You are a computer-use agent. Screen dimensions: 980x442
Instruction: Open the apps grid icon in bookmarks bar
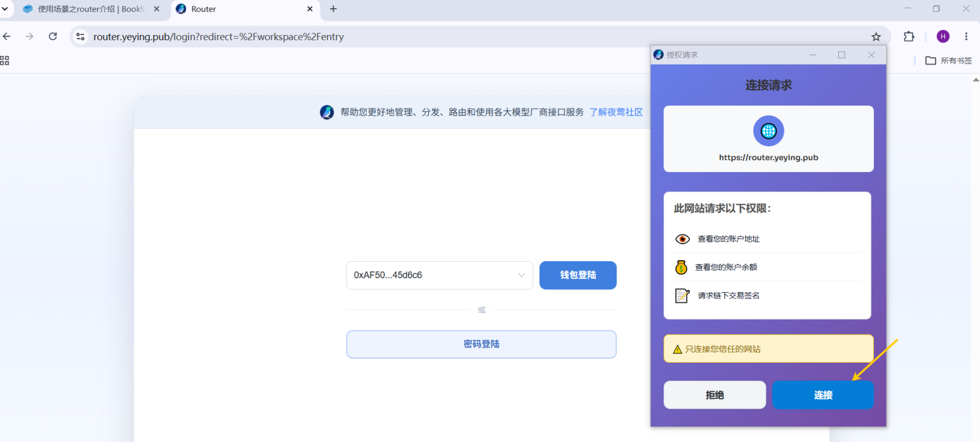tap(5, 61)
